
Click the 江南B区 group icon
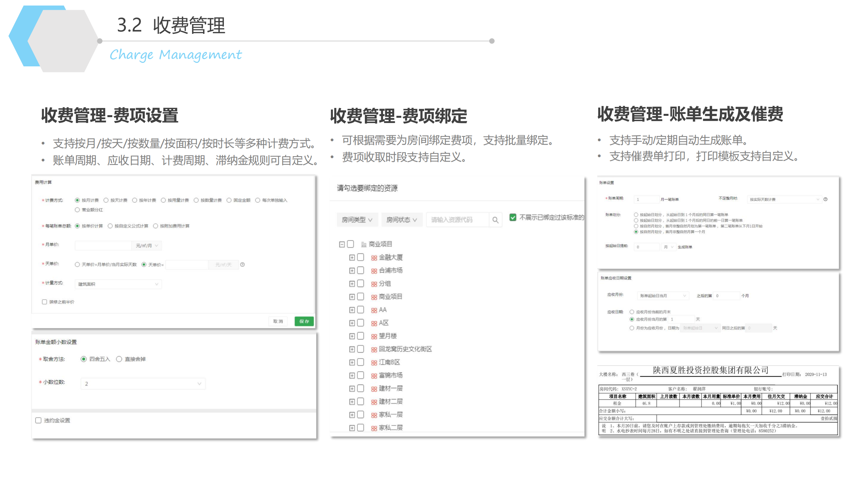374,362
